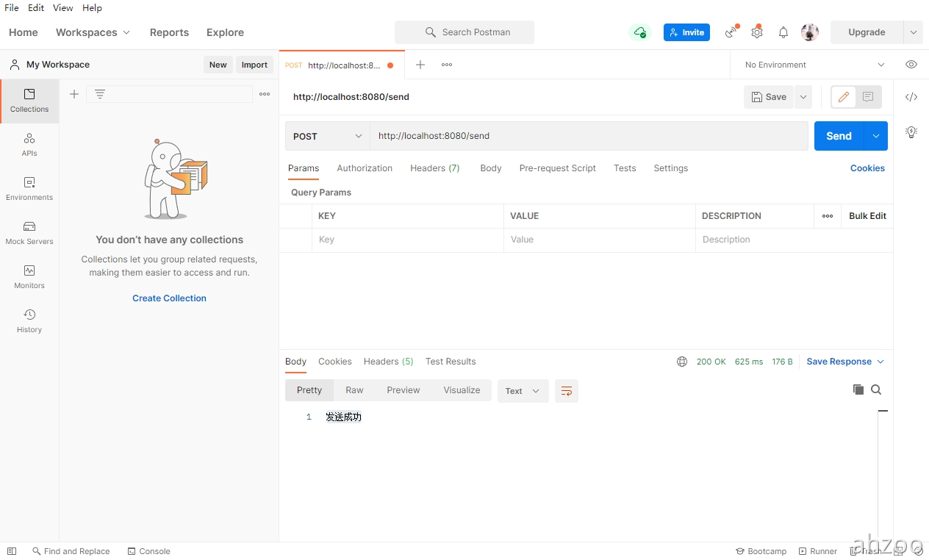Image resolution: width=929 pixels, height=560 pixels.
Task: Click the request URL input field
Action: [x=588, y=136]
